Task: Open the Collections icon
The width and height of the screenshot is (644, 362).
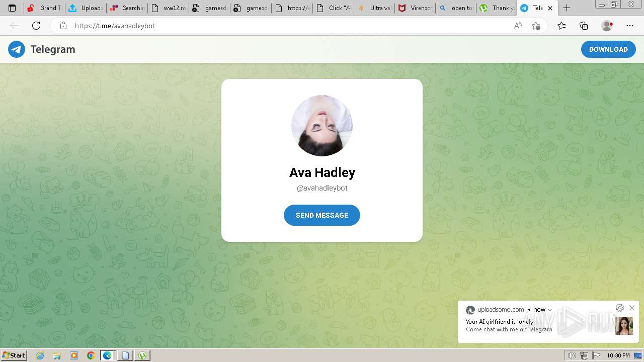Action: pos(584,26)
